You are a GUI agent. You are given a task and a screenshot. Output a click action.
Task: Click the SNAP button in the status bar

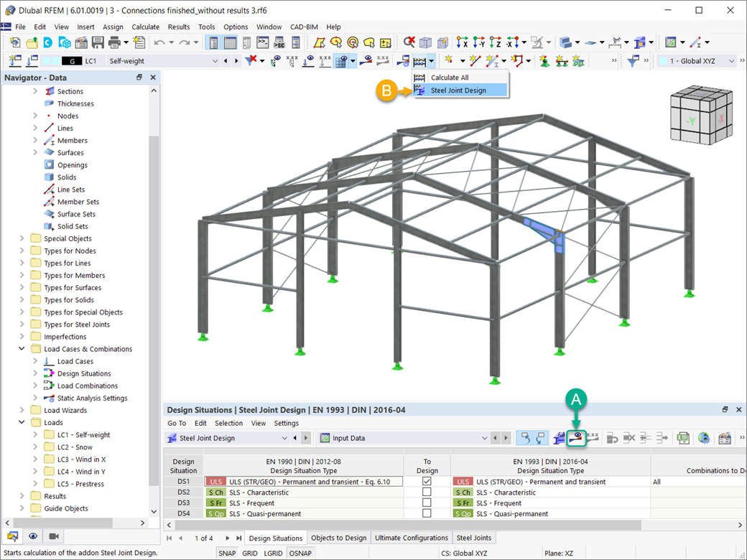pos(227,553)
